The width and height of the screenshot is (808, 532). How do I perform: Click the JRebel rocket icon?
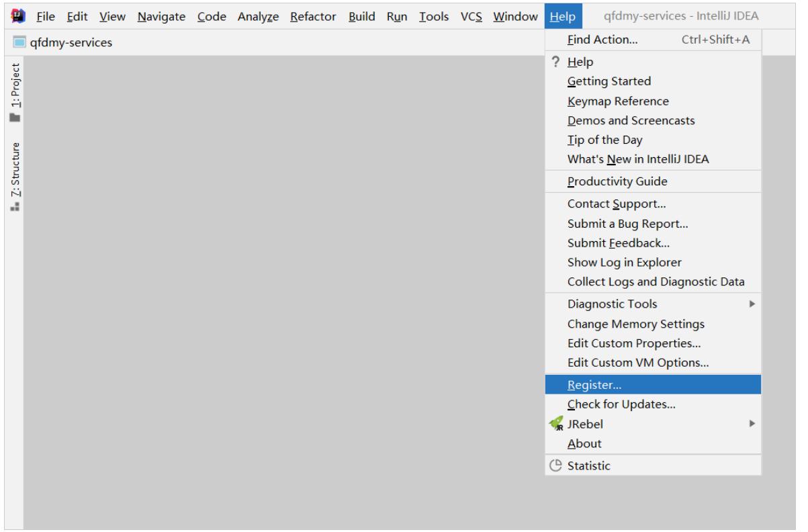click(x=555, y=425)
